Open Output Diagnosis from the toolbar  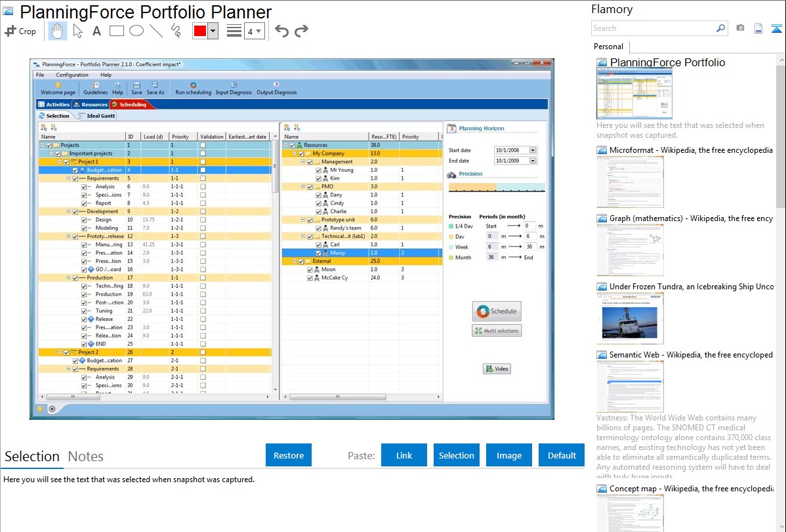point(277,89)
